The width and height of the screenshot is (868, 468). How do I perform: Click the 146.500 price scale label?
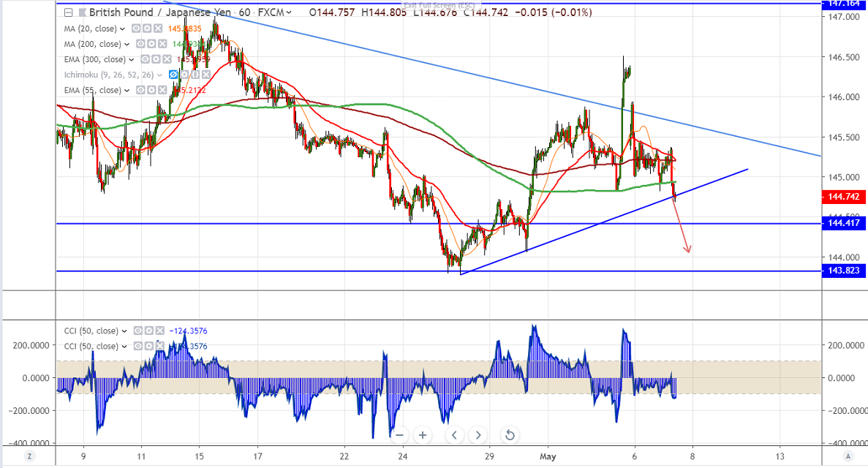coord(844,57)
